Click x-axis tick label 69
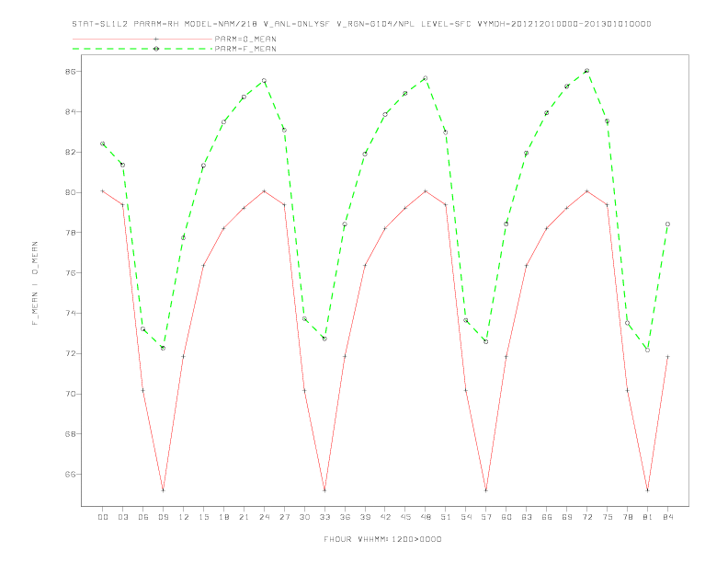728x563 pixels. 567,517
